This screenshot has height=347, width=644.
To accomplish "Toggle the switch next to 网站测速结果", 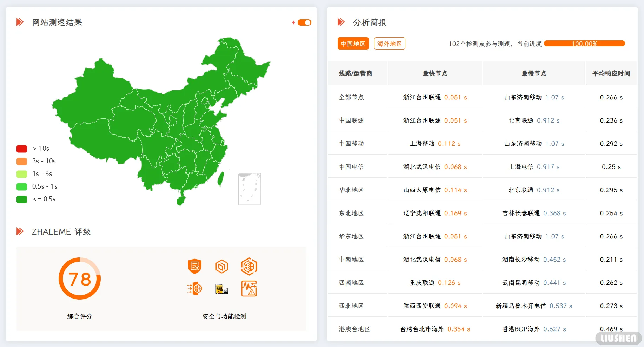I will tap(304, 22).
